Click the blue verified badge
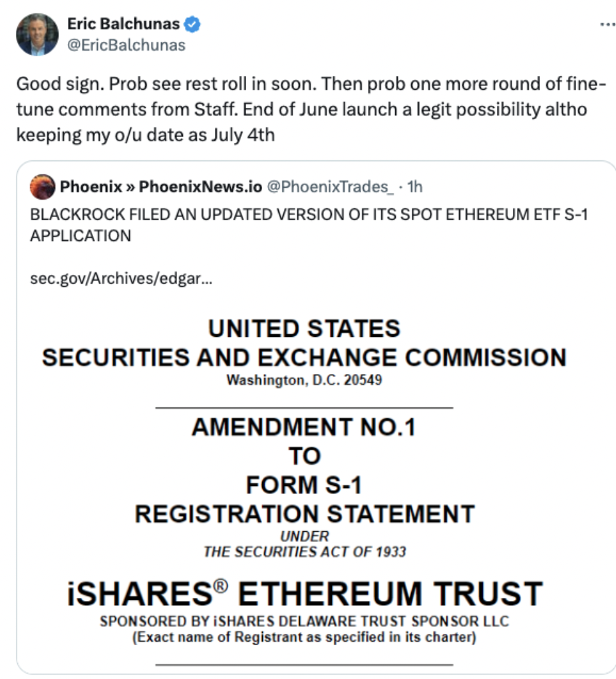The image size is (616, 679). pyautogui.click(x=192, y=24)
